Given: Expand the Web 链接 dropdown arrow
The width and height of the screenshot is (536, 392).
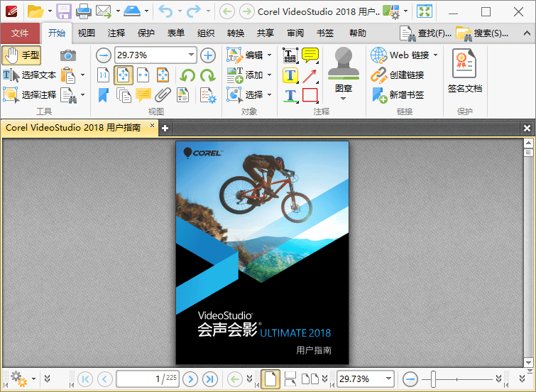Looking at the screenshot, I should click(x=435, y=55).
